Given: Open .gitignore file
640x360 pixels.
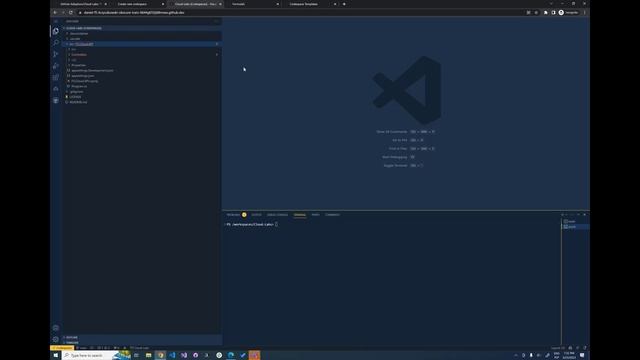Looking at the screenshot, I should click(76, 92).
